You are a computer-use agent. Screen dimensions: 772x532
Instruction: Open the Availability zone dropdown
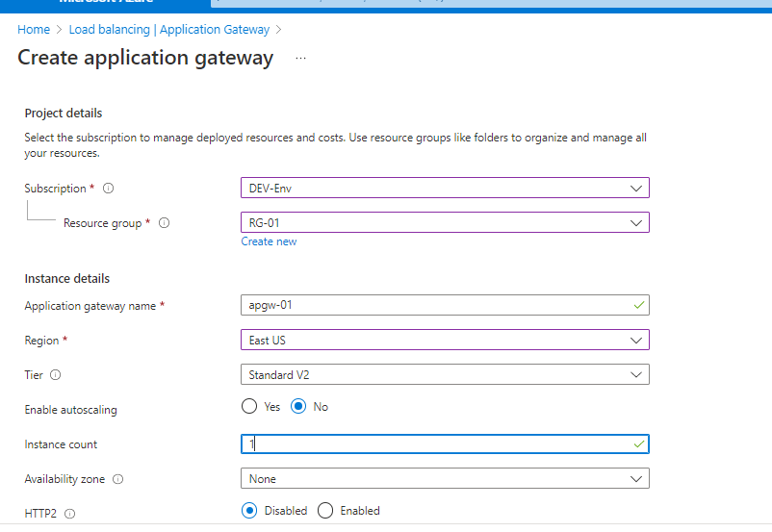(444, 479)
